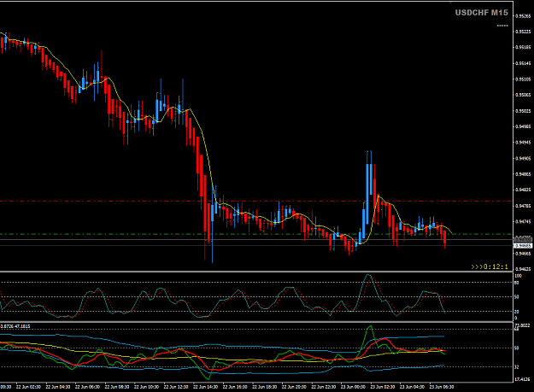Click the 23 Jun 06:30 time label

coord(442,387)
